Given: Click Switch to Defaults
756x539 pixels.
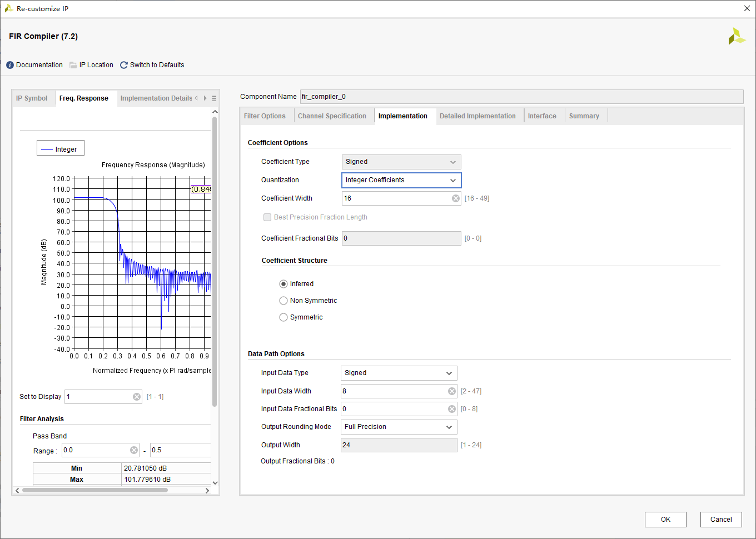Looking at the screenshot, I should tap(157, 65).
